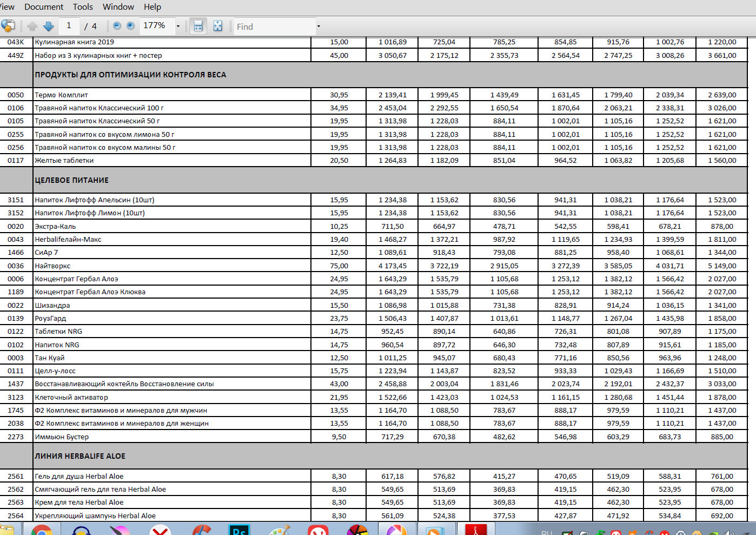Select the 'Herbalifeлайн-Макс' product name
Screen dimensions: 756x535
tap(68, 239)
